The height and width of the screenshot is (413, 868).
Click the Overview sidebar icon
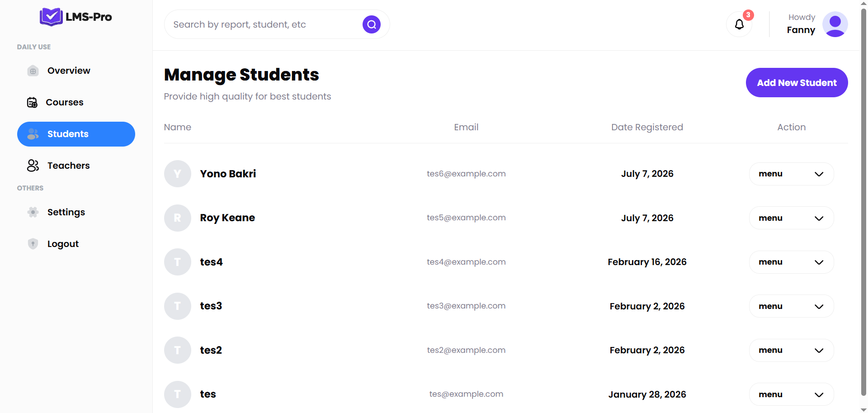(x=33, y=71)
